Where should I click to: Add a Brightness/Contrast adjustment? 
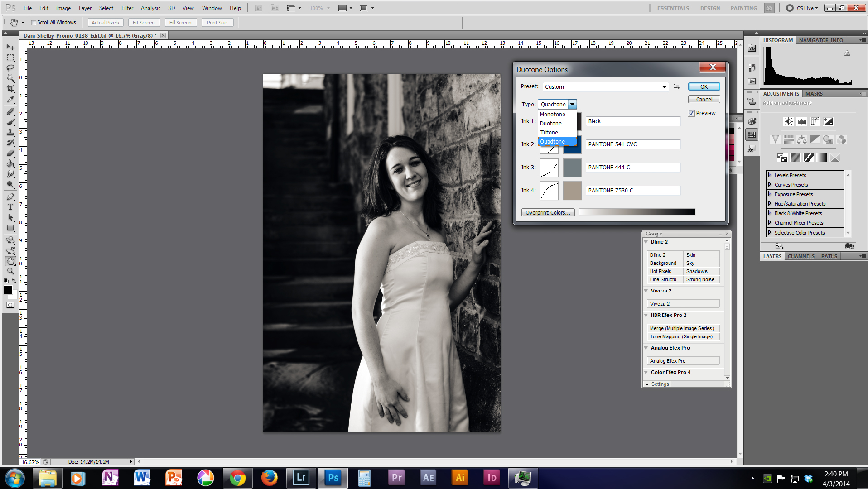(x=789, y=121)
